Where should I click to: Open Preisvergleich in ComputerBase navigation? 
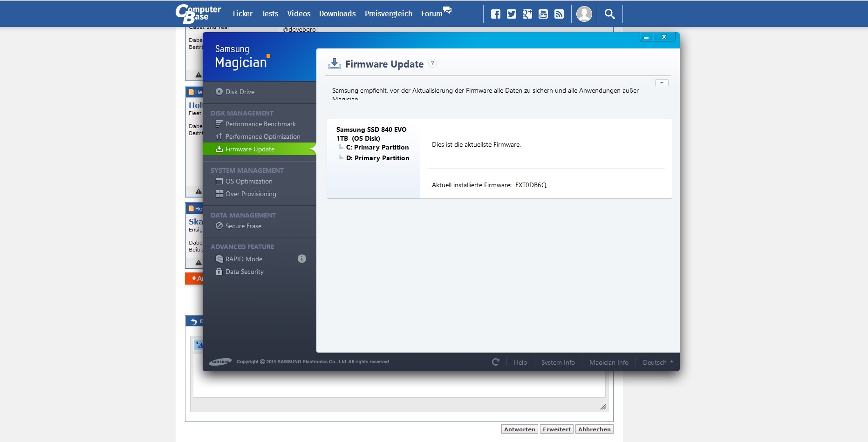[389, 14]
